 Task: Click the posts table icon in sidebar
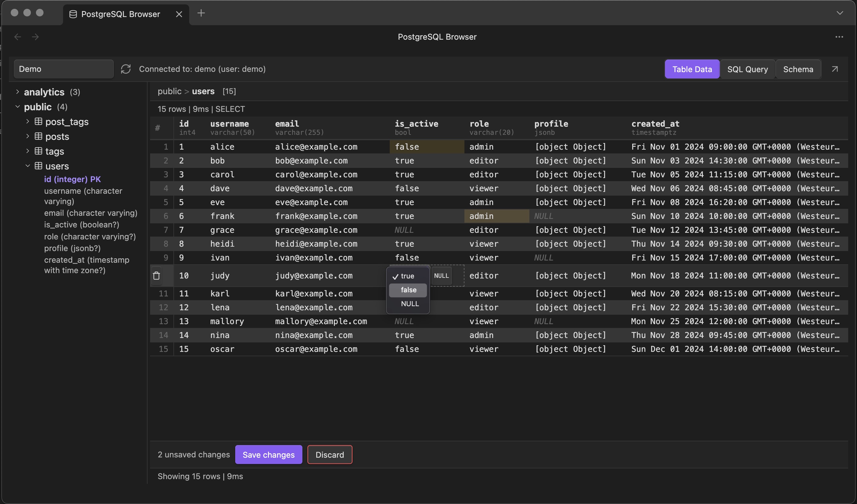click(x=38, y=136)
